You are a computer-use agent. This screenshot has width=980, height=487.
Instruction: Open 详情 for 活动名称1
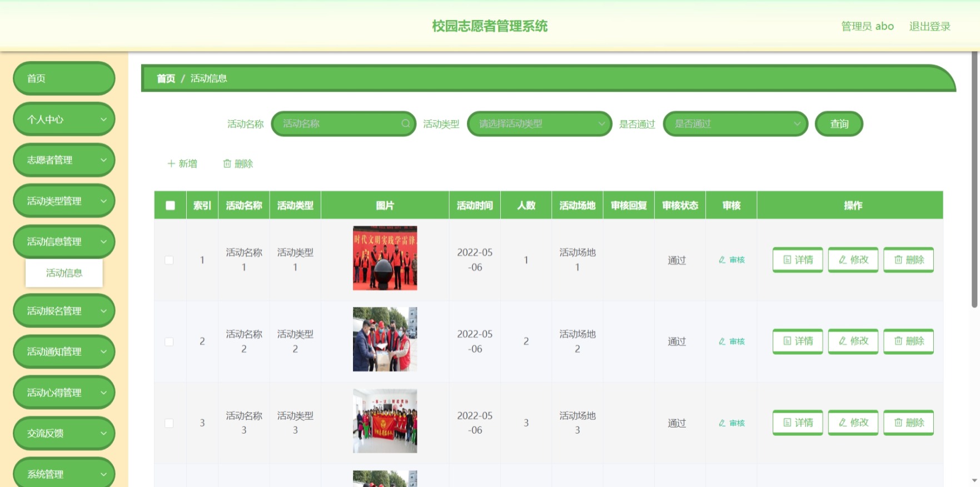tap(798, 260)
